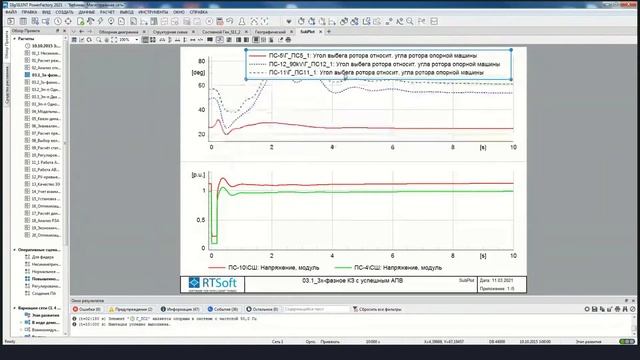Pin the Обзор Проекта panel
640x360 pixels.
tap(58, 31)
